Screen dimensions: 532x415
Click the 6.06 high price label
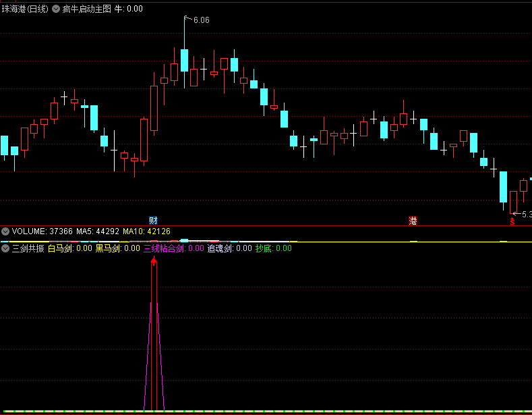[x=201, y=20]
